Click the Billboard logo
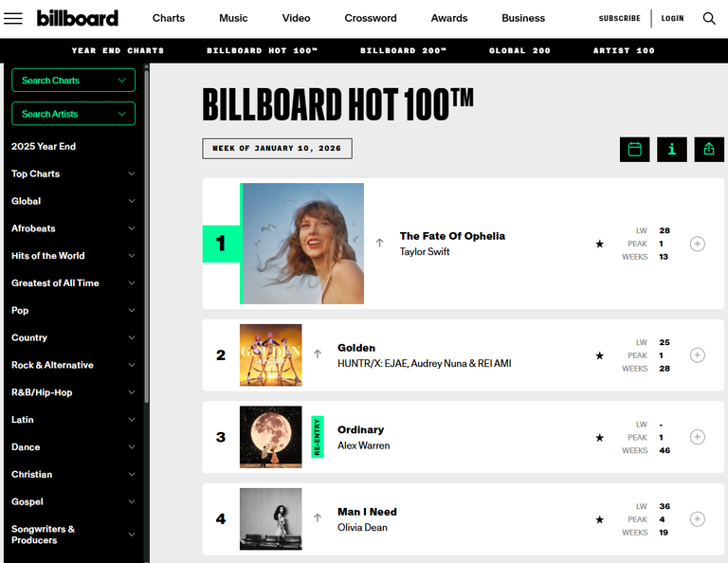 tap(78, 18)
